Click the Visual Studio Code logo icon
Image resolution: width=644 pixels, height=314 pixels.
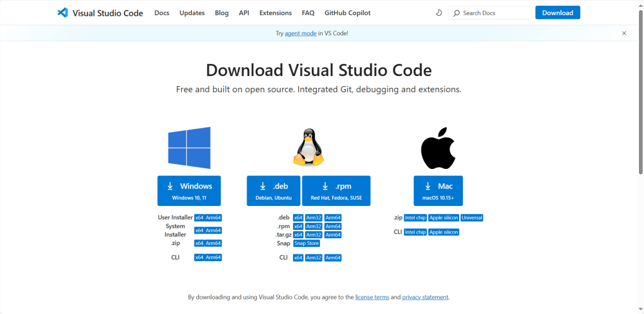coord(62,13)
